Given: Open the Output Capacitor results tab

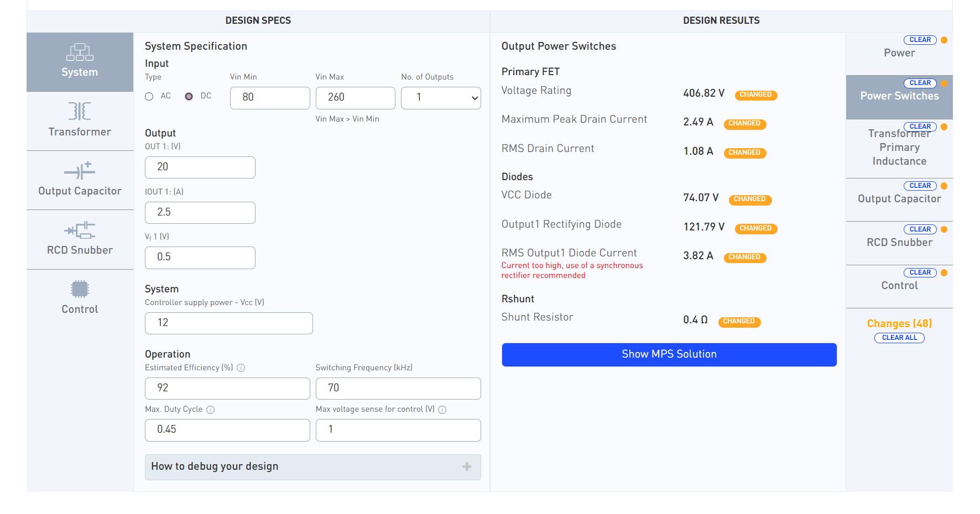Looking at the screenshot, I should click(899, 200).
